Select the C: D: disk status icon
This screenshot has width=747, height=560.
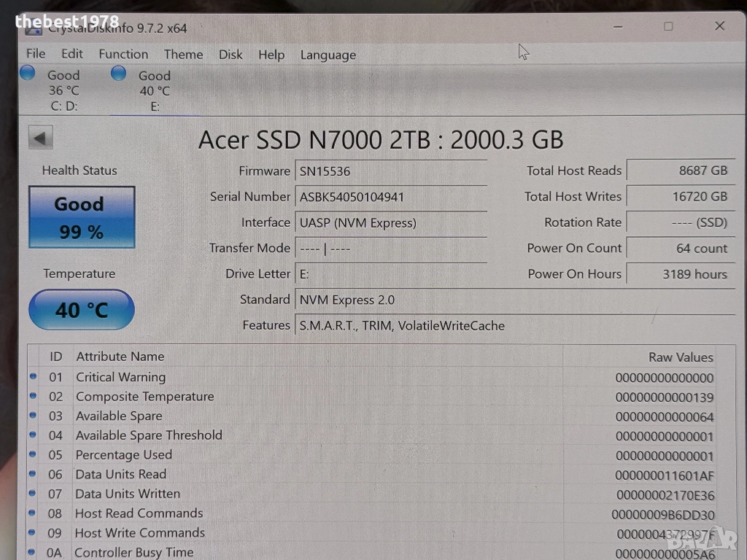point(28,73)
